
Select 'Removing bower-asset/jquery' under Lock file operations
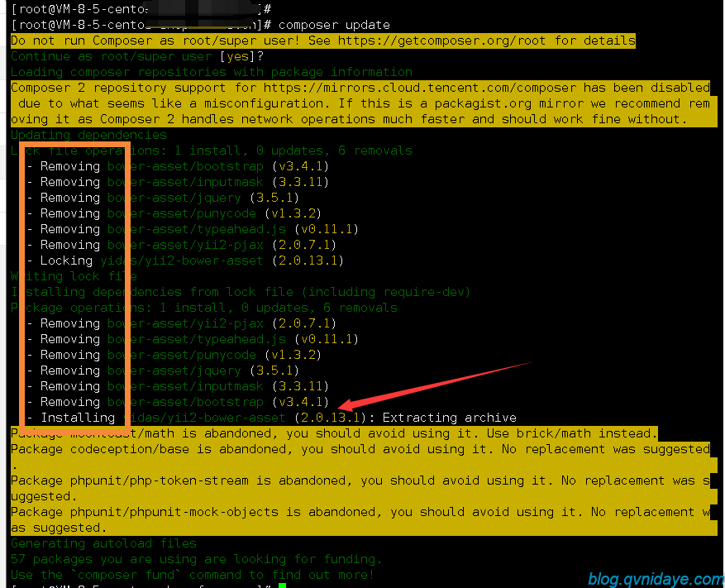(163, 198)
